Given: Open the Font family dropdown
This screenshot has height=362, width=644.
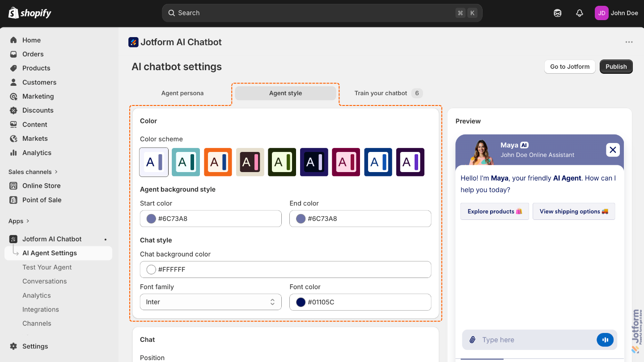Looking at the screenshot, I should pyautogui.click(x=210, y=302).
